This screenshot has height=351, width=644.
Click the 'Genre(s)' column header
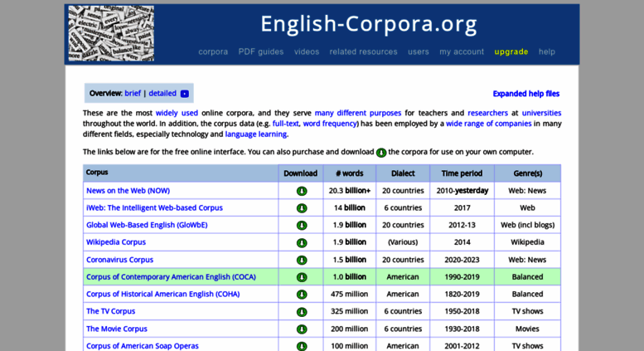point(527,173)
